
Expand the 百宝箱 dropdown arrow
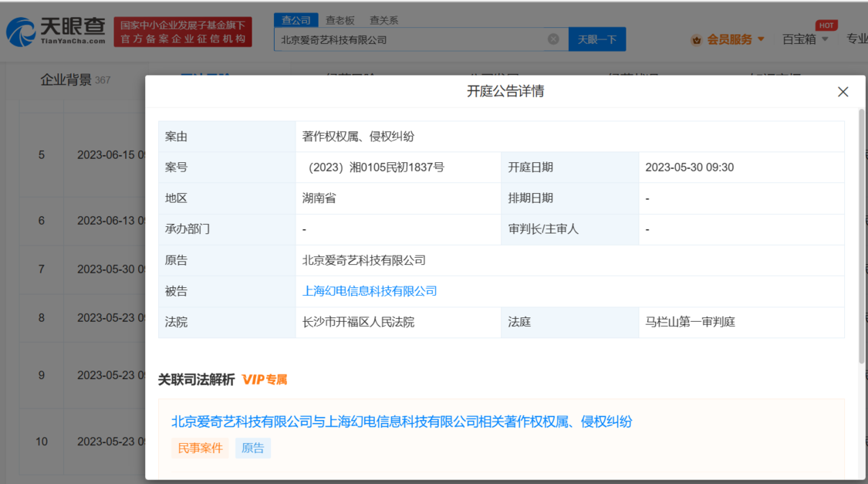[825, 39]
